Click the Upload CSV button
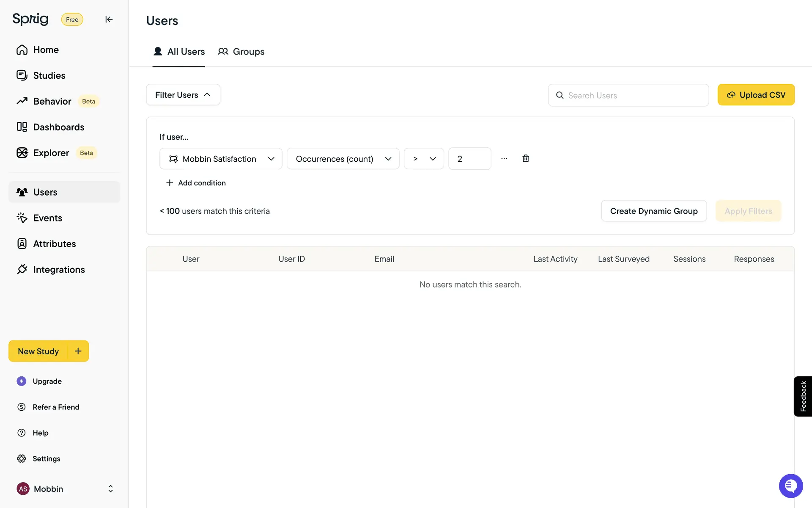Image resolution: width=812 pixels, height=508 pixels. click(x=756, y=95)
